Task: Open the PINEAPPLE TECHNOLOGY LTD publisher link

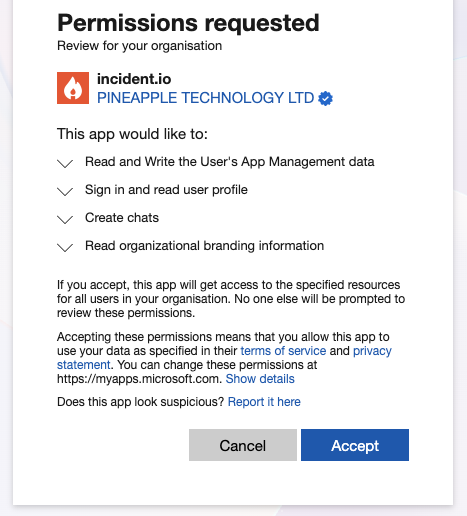Action: (205, 98)
